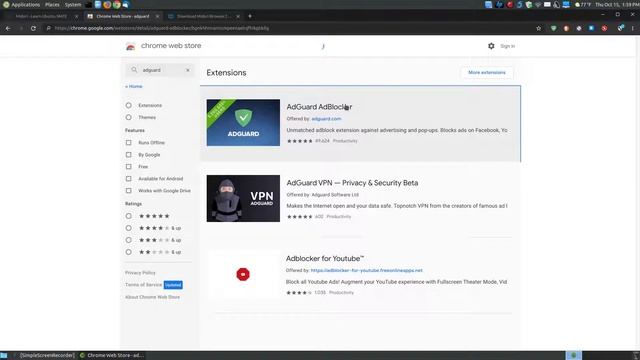Click Sign in at top right

click(507, 46)
